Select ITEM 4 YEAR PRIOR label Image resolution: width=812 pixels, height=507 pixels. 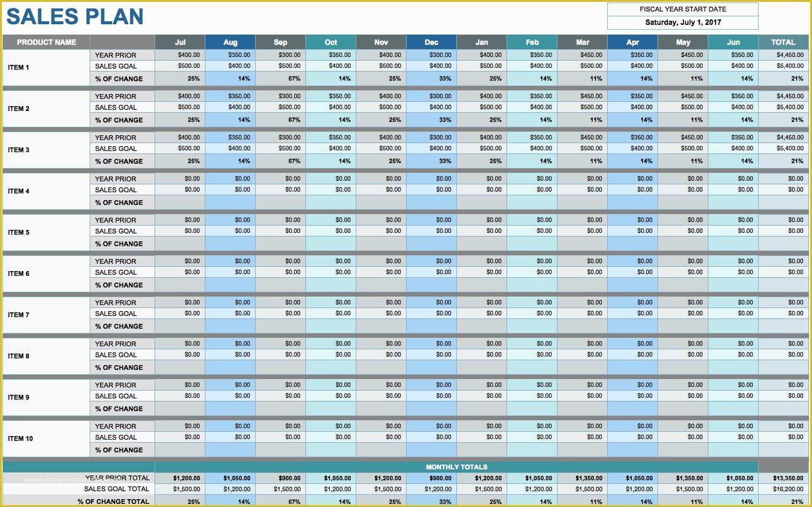(122, 179)
